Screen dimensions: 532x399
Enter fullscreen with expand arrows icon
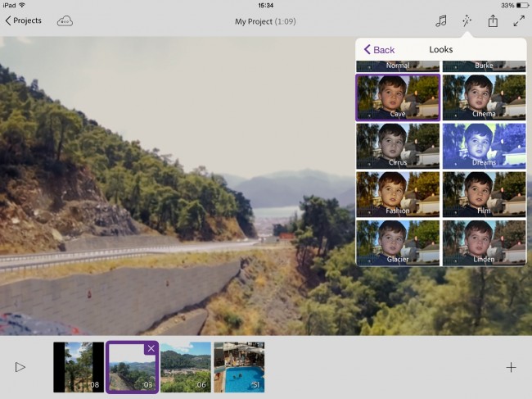click(519, 21)
